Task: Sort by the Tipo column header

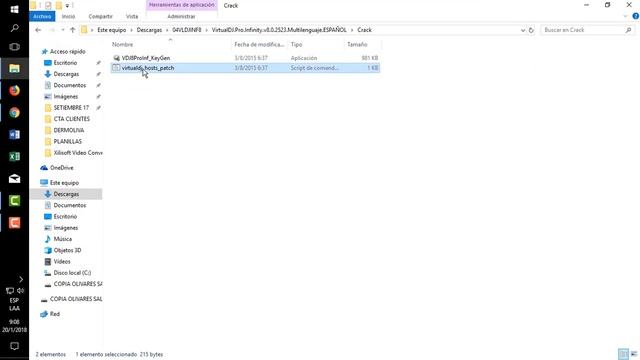Action: pyautogui.click(x=296, y=44)
